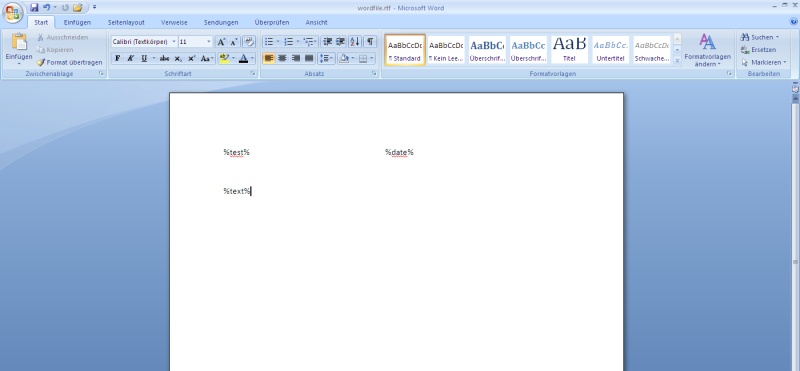Viewport: 800px width, 371px height.
Task: Click Ersetzen to replace text
Action: 758,50
